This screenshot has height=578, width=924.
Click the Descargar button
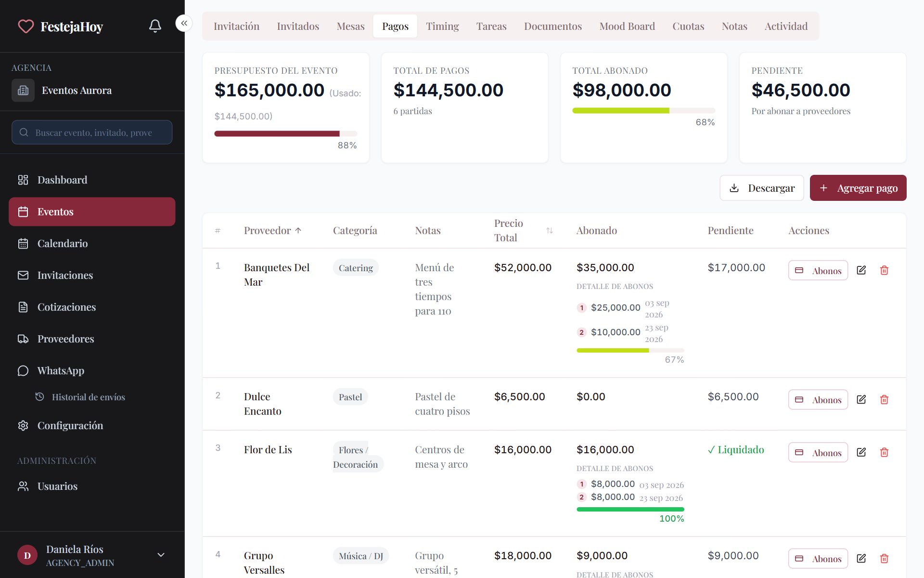(x=762, y=188)
